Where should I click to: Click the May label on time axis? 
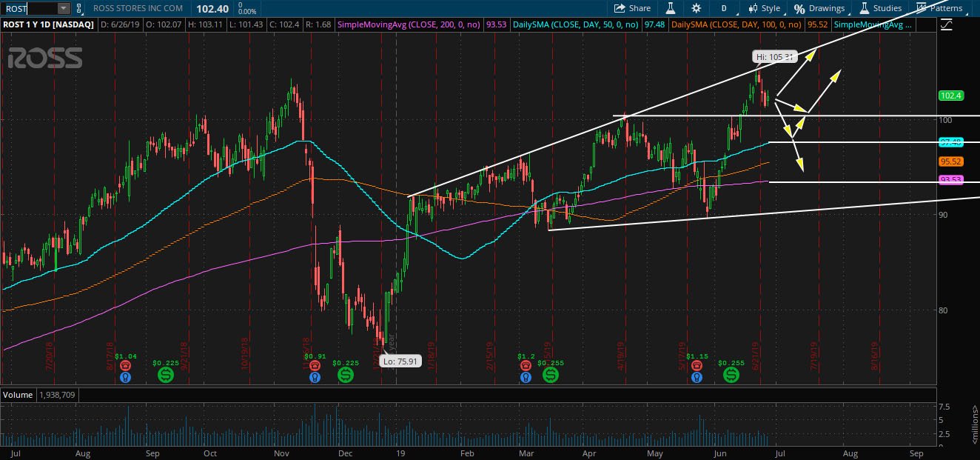pos(654,452)
